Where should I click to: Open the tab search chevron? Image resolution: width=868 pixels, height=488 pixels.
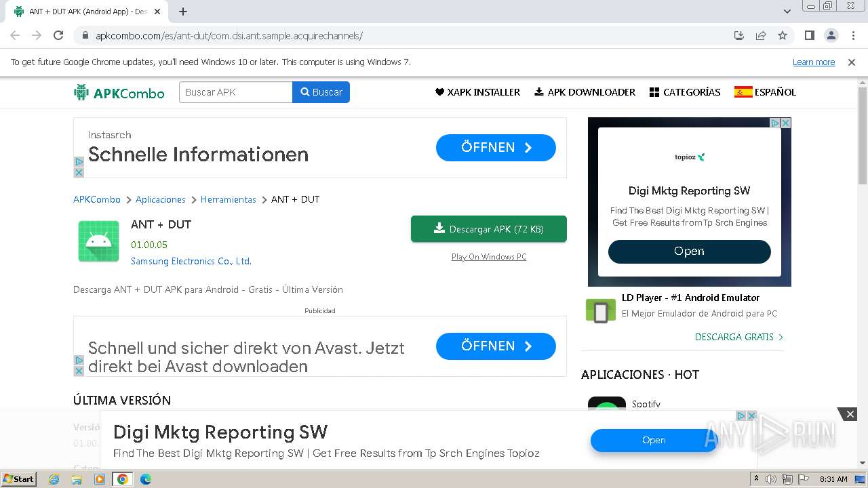point(787,12)
